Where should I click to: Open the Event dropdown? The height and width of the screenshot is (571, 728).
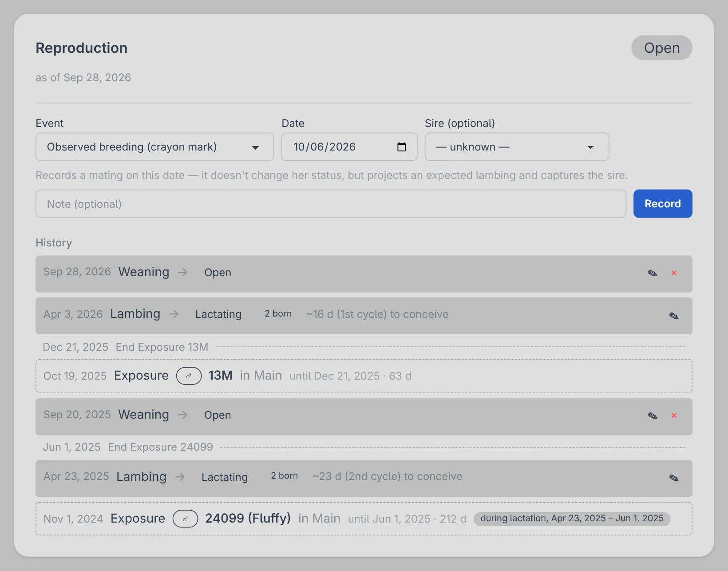(x=154, y=147)
